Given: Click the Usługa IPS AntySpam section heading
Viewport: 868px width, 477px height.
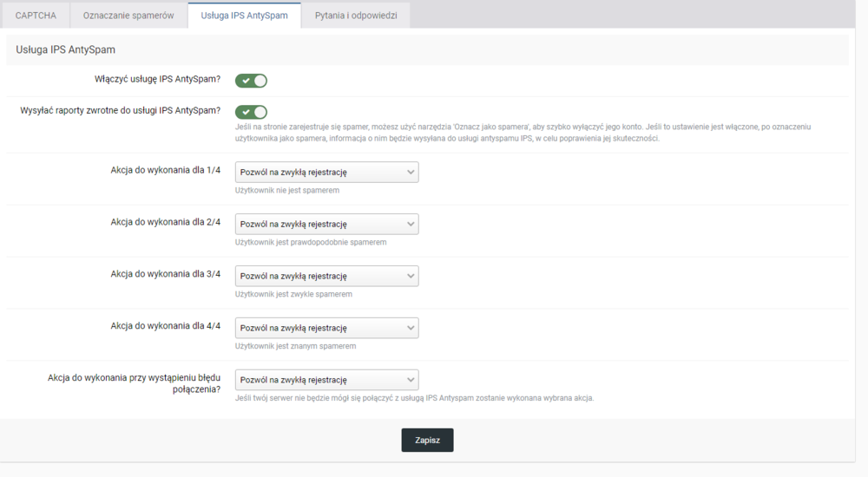Looking at the screenshot, I should tap(65, 50).
